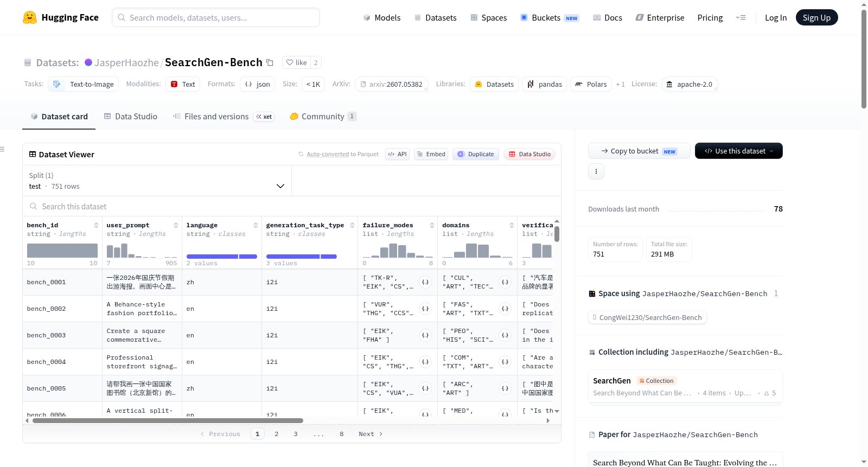Click Next in table pagination
The image size is (868, 467).
pos(371,434)
